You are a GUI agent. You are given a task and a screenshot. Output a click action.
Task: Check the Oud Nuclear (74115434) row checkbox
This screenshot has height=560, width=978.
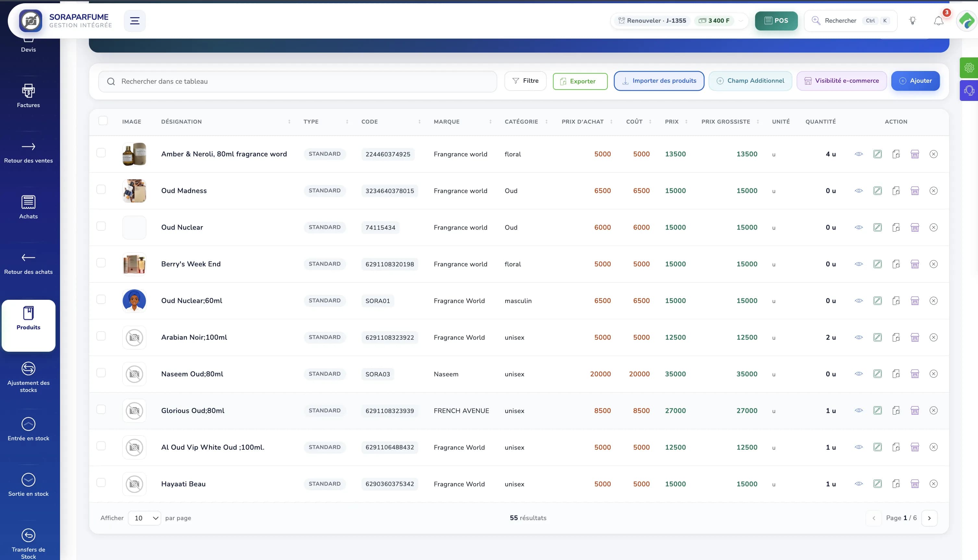tap(101, 226)
